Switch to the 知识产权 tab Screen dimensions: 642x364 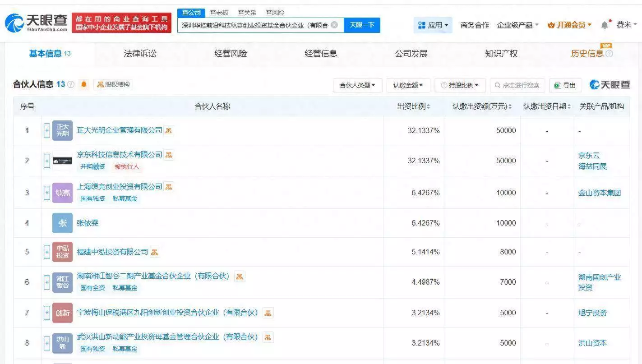point(501,54)
